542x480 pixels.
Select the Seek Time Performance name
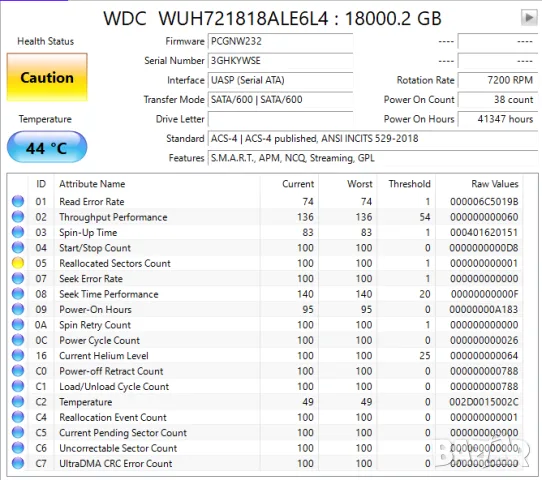pos(109,294)
